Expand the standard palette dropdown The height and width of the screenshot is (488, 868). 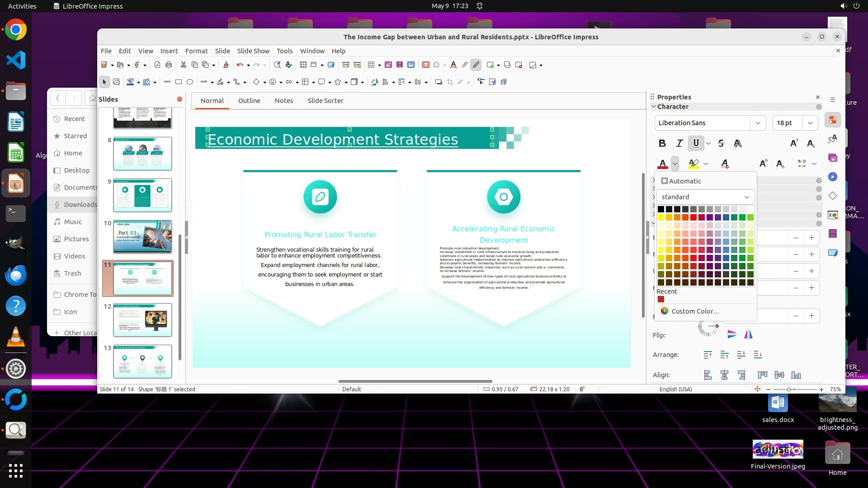pyautogui.click(x=746, y=197)
